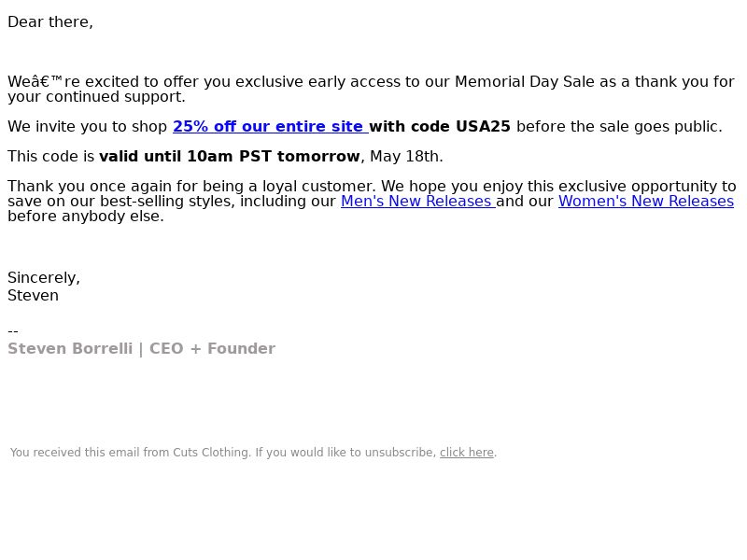Follow the Men's New Releases link

coord(417,202)
